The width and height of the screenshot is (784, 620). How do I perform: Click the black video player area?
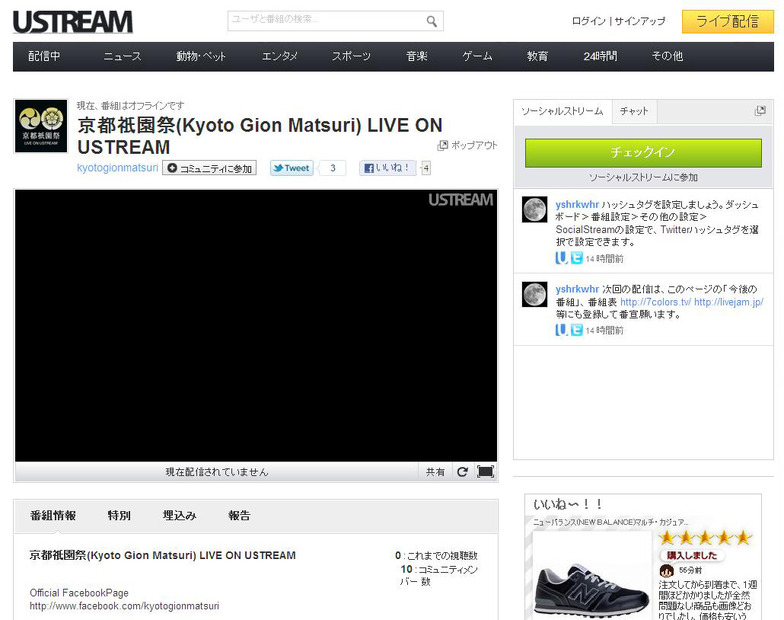[x=256, y=326]
